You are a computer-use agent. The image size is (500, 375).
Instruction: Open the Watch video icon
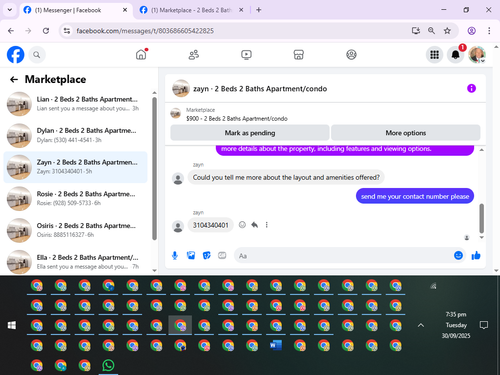(x=246, y=55)
